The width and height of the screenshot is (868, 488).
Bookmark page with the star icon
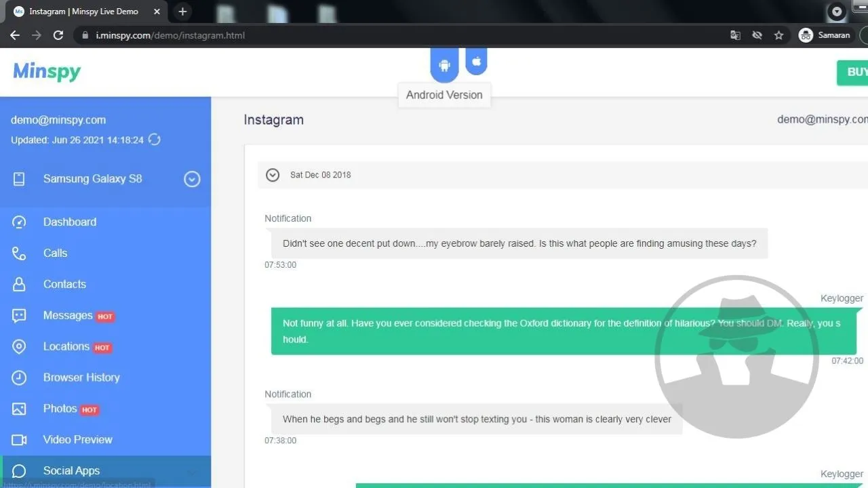pos(778,35)
